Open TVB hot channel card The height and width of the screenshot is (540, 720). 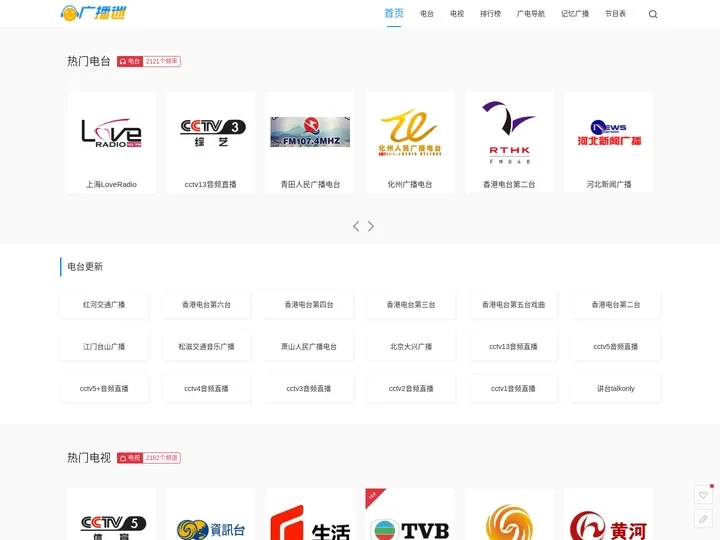coord(410,514)
